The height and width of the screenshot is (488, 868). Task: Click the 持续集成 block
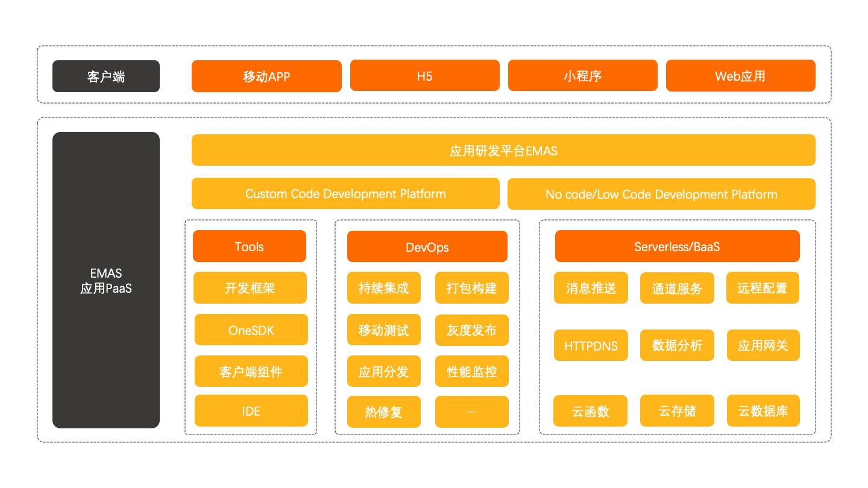pyautogui.click(x=383, y=288)
